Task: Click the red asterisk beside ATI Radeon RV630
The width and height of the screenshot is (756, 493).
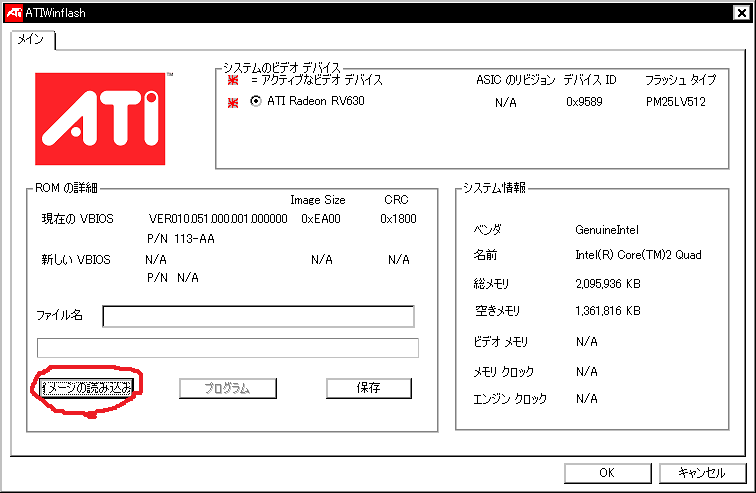Action: click(233, 102)
